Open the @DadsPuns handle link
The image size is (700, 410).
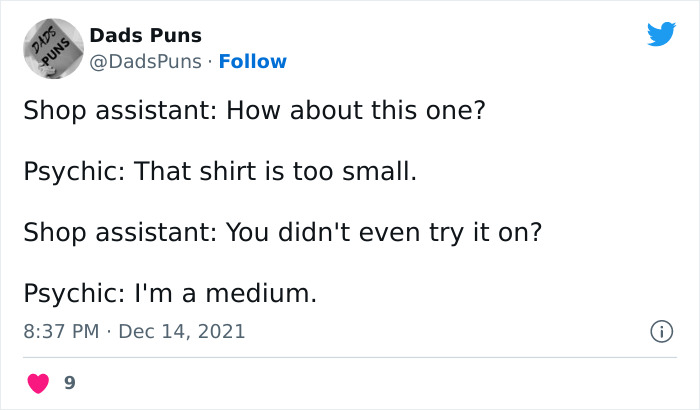click(x=146, y=61)
